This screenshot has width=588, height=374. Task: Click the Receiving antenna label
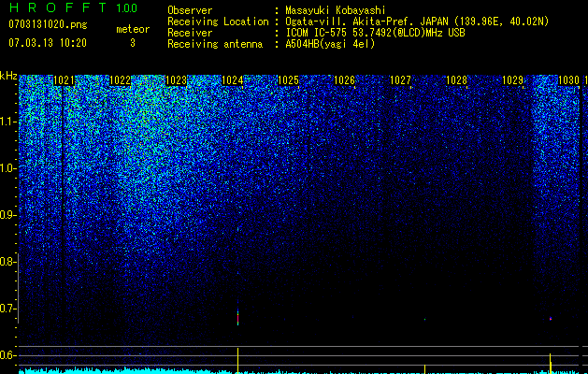[215, 44]
